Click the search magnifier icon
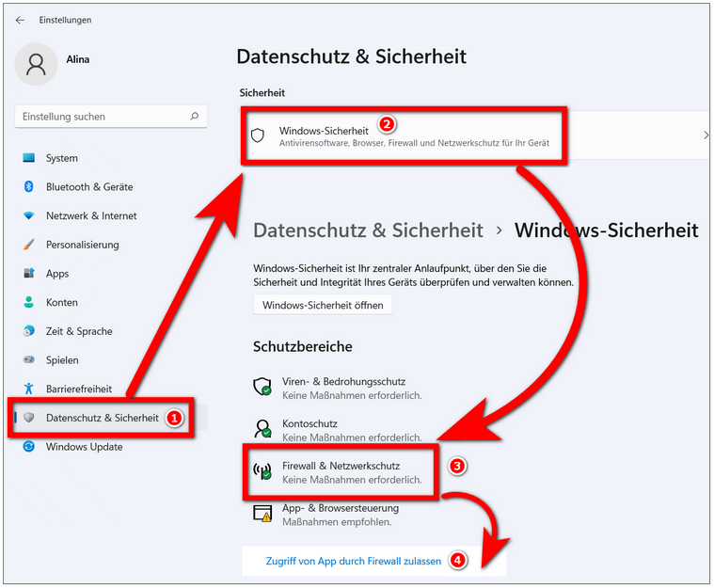The image size is (714, 588). tap(195, 116)
